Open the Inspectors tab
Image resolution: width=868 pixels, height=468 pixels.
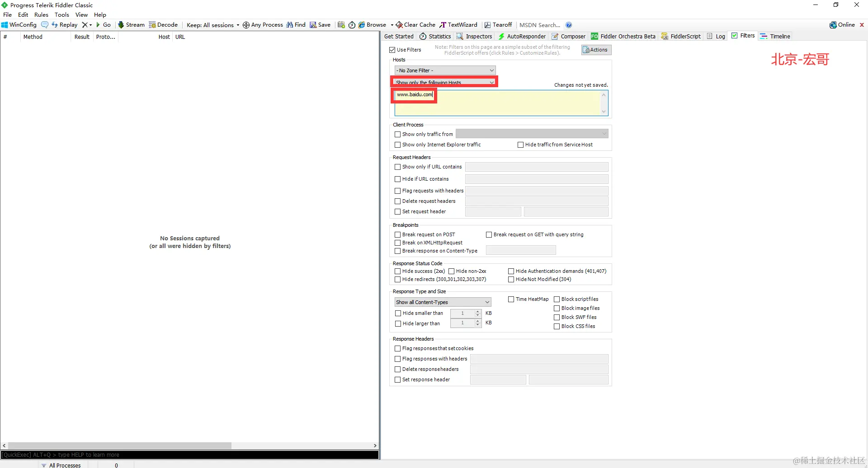474,36
